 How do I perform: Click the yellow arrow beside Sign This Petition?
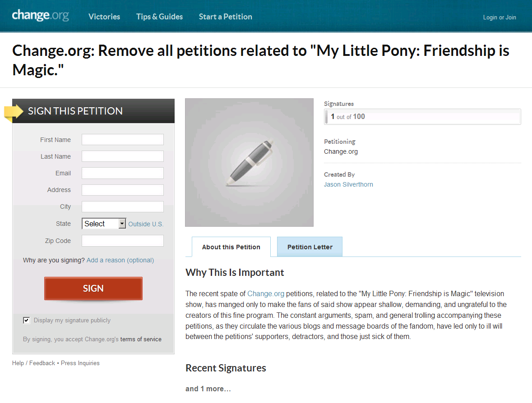tap(14, 111)
